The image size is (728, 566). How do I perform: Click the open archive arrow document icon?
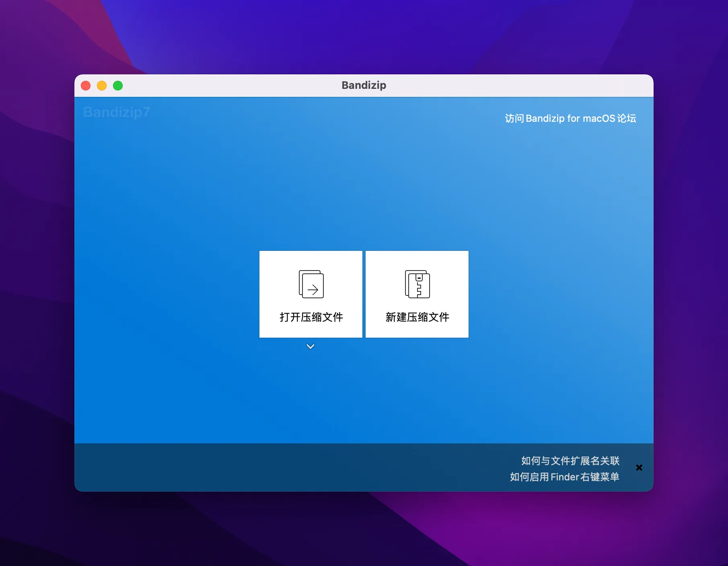(x=311, y=284)
